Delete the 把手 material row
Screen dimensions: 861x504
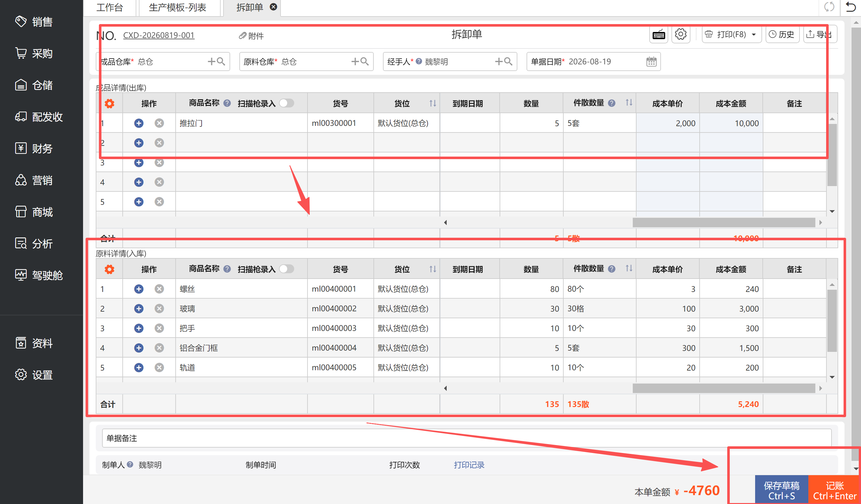tap(159, 328)
